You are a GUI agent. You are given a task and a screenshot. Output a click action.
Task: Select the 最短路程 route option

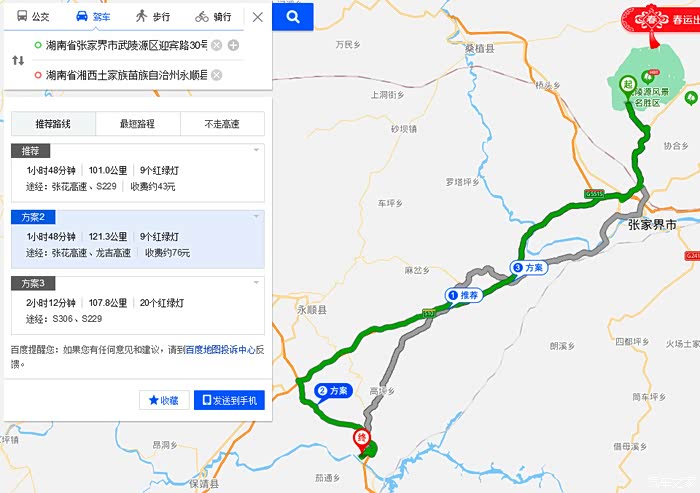[138, 124]
